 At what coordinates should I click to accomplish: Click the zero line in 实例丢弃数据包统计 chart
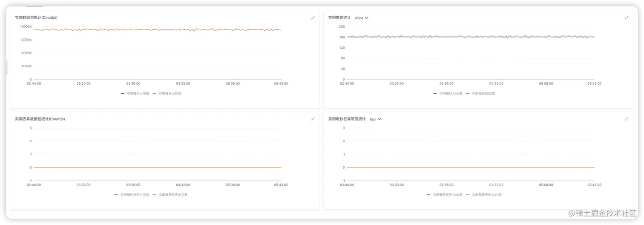158,167
